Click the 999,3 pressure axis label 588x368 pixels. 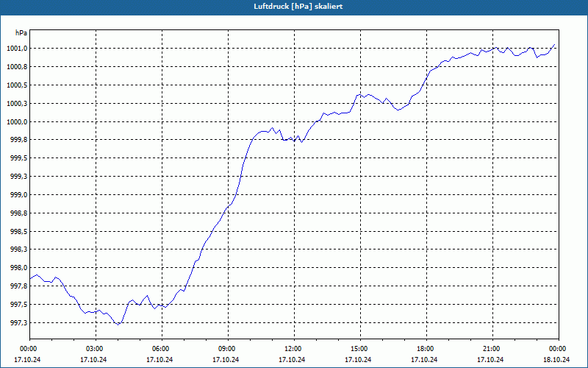tap(18, 177)
